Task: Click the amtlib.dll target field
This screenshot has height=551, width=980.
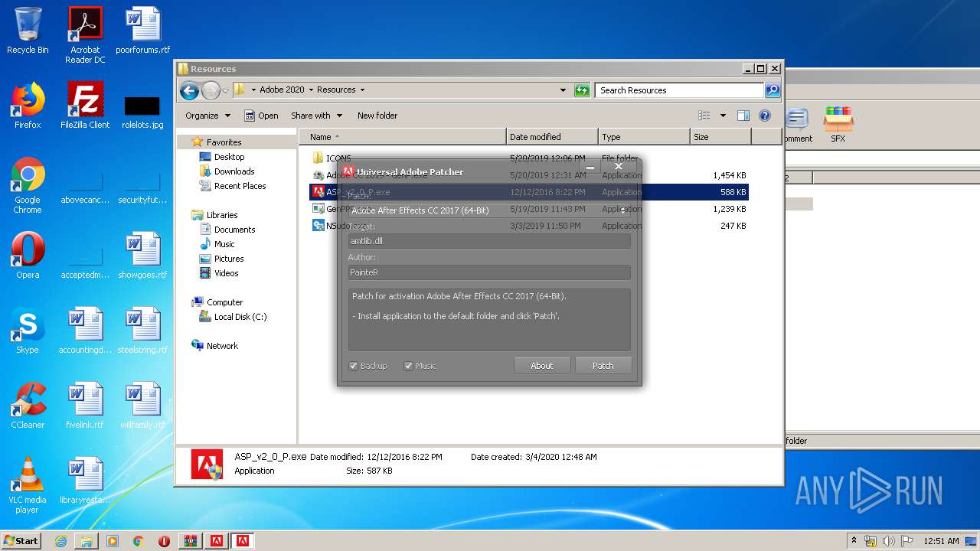Action: (489, 241)
